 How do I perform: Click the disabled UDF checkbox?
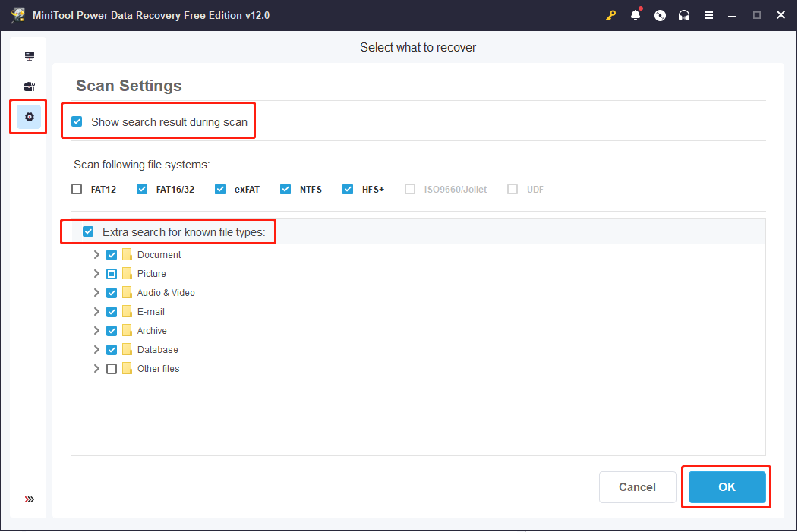click(513, 189)
